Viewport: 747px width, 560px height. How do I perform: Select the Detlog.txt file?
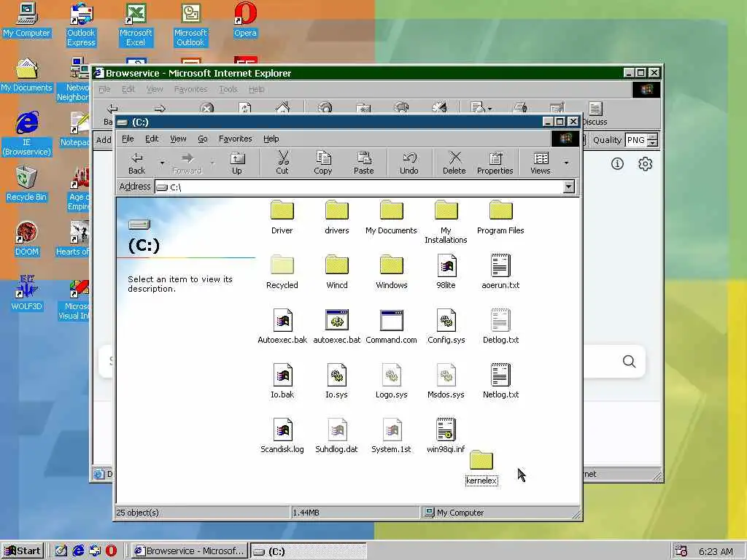click(x=500, y=327)
